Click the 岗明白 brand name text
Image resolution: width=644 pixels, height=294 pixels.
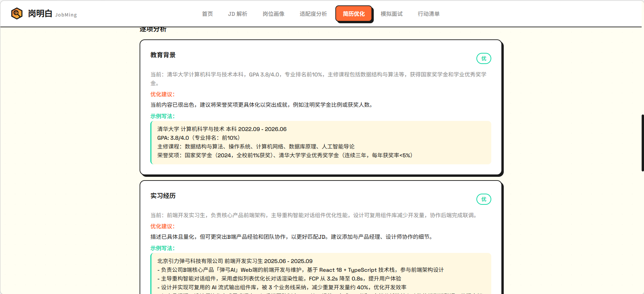[x=40, y=13]
